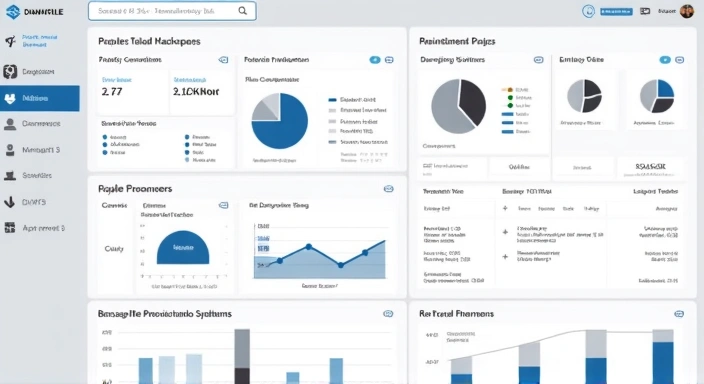The width and height of the screenshot is (704, 384).
Task: Click outline icon in bar-chart card header
Action: (x=388, y=313)
